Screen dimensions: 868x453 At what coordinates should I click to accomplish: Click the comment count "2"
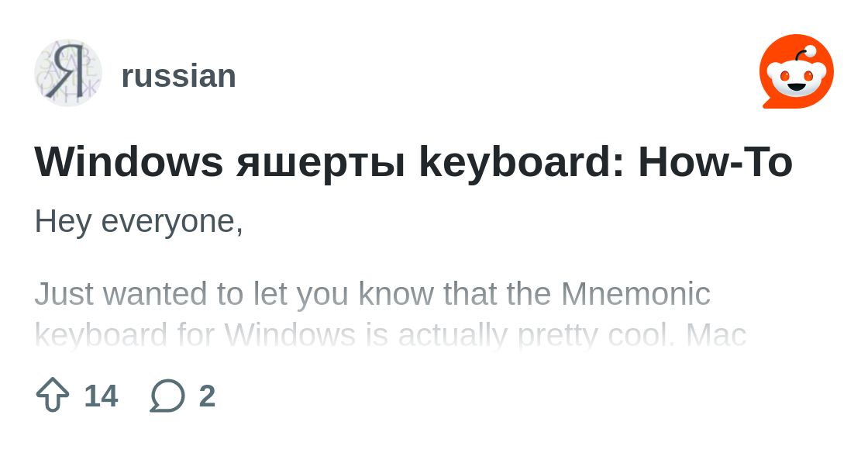tap(207, 396)
